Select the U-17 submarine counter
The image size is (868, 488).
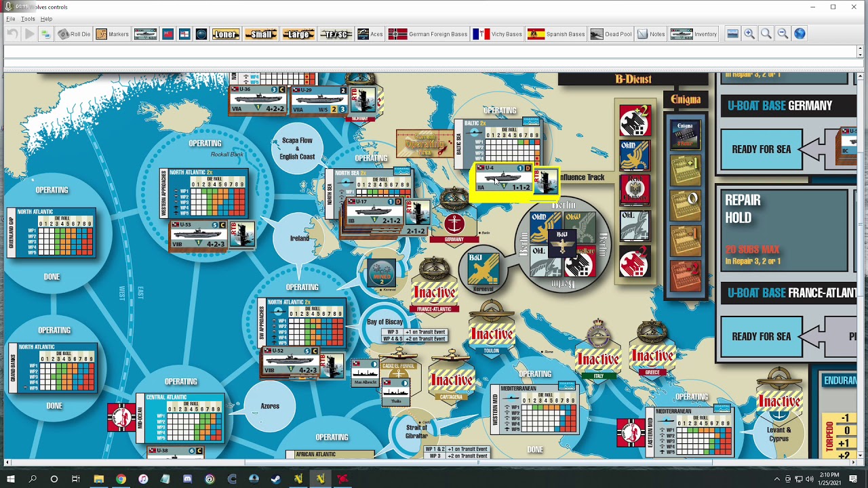tap(374, 212)
